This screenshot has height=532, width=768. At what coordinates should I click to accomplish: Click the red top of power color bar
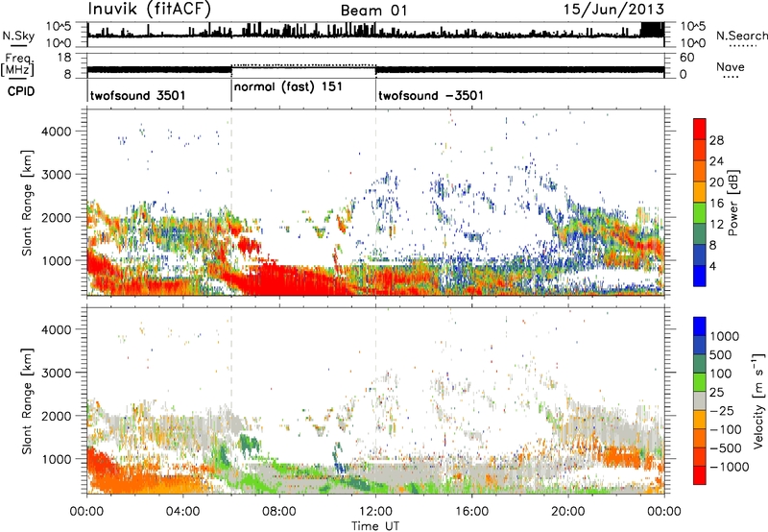coord(700,129)
